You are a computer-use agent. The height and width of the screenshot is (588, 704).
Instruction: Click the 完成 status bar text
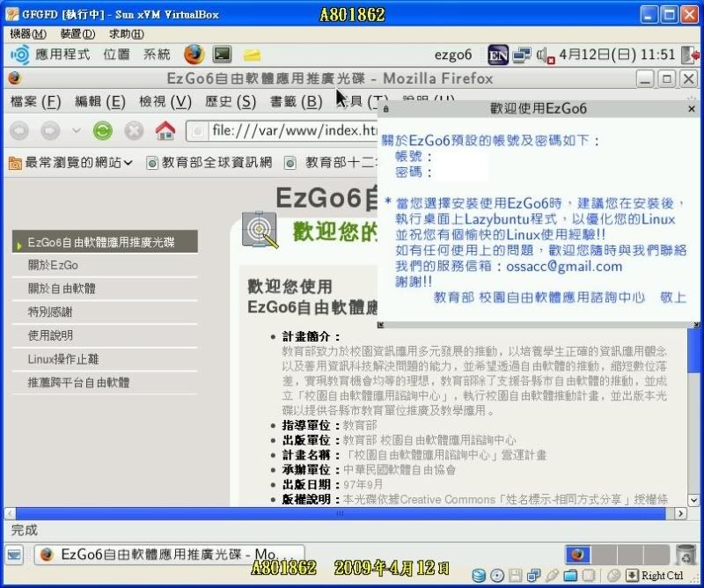(25, 531)
